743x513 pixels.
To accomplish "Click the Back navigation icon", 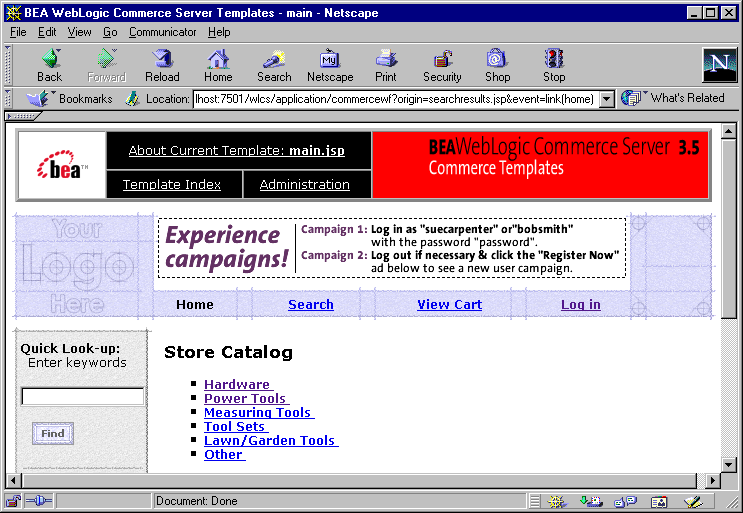I will (50, 65).
